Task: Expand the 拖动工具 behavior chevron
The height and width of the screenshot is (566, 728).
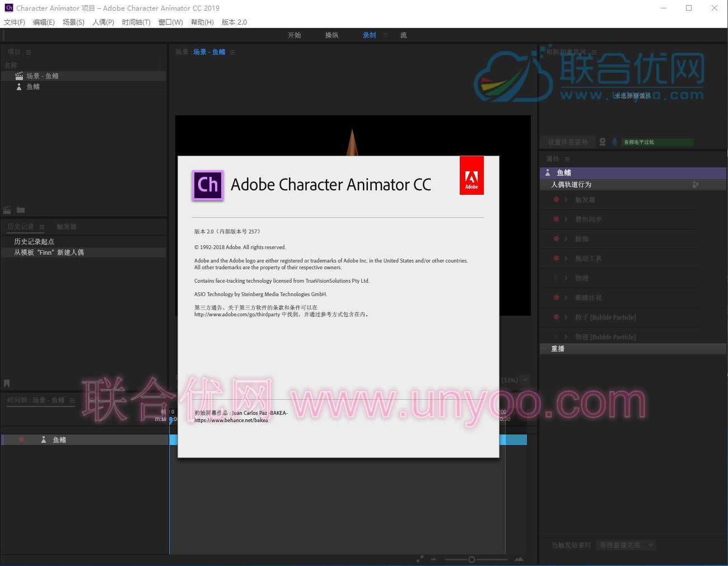Action: click(x=566, y=259)
